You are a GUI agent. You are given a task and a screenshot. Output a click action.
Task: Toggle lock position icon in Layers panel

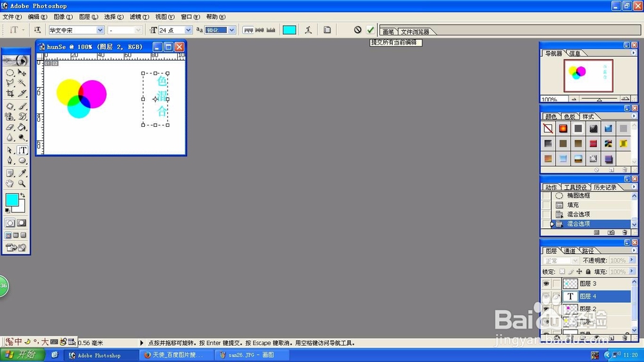pos(579,272)
